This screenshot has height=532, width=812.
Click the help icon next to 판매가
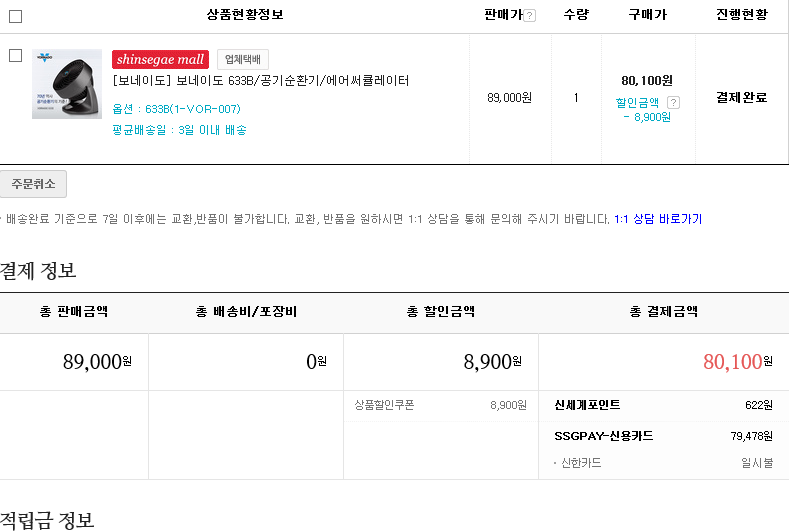(530, 15)
